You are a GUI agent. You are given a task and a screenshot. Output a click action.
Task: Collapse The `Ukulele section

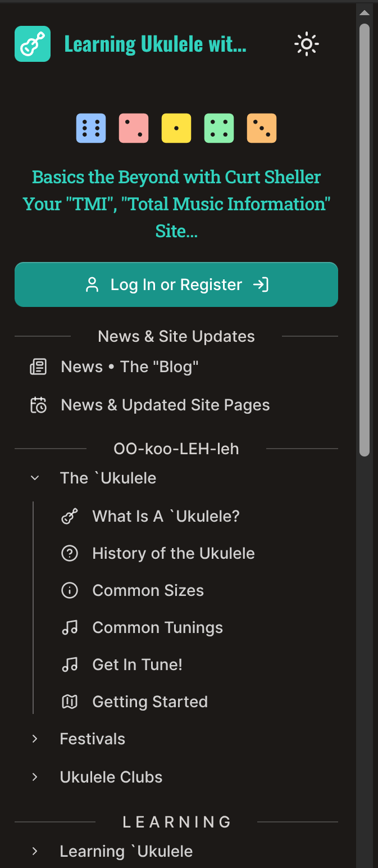[35, 477]
